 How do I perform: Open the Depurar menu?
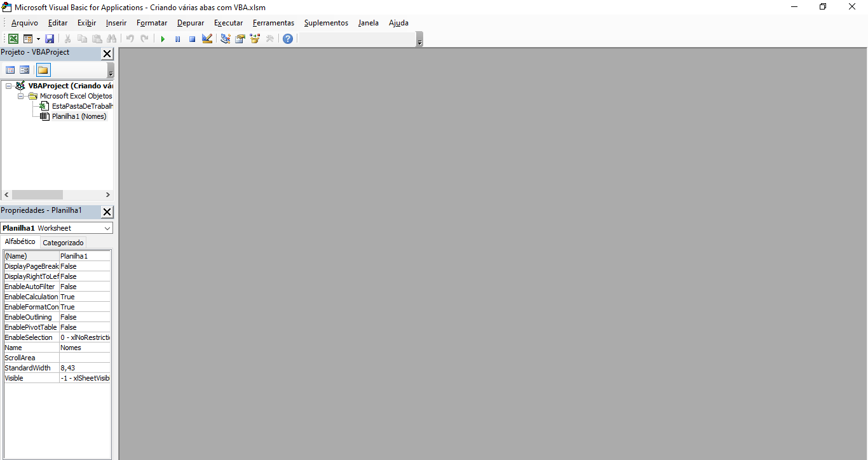[191, 23]
